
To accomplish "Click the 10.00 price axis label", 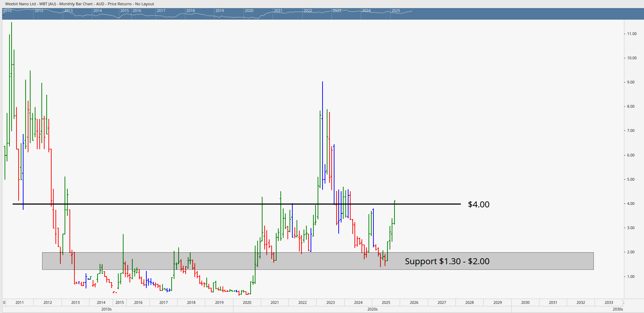I will 632,58.
